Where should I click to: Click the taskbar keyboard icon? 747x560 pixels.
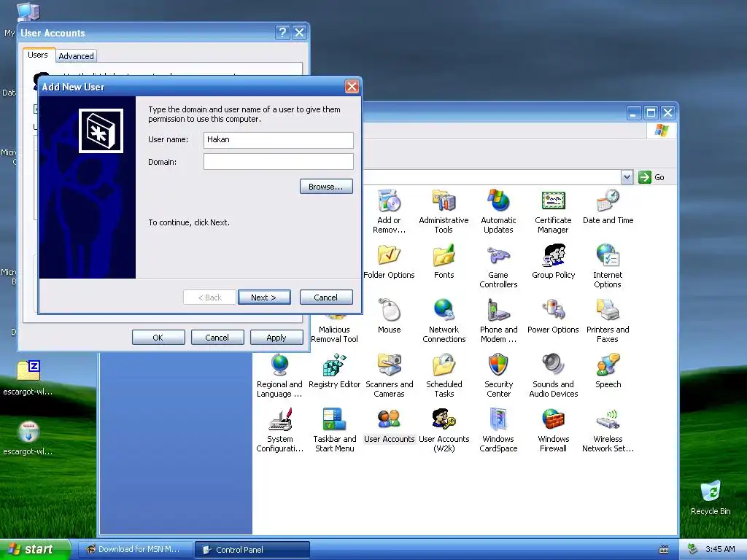pos(664,550)
